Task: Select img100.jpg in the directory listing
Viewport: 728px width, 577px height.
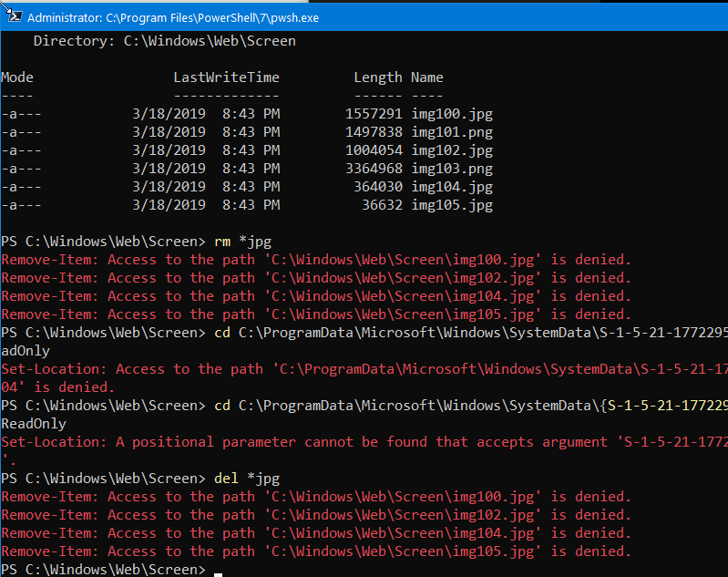Action: (x=451, y=114)
